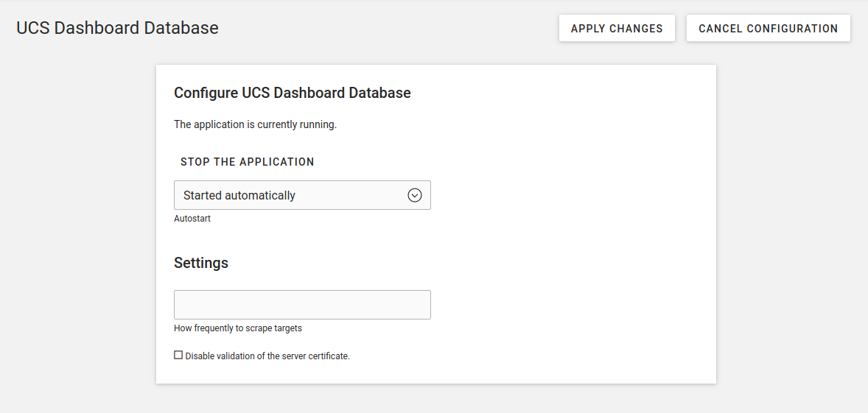
Task: Click the Settings section heading
Action: 201,263
